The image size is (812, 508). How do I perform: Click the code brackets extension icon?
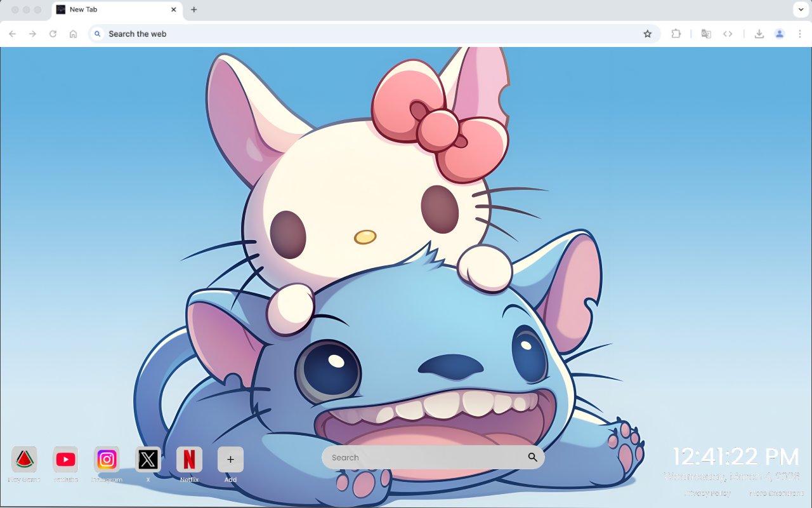728,34
